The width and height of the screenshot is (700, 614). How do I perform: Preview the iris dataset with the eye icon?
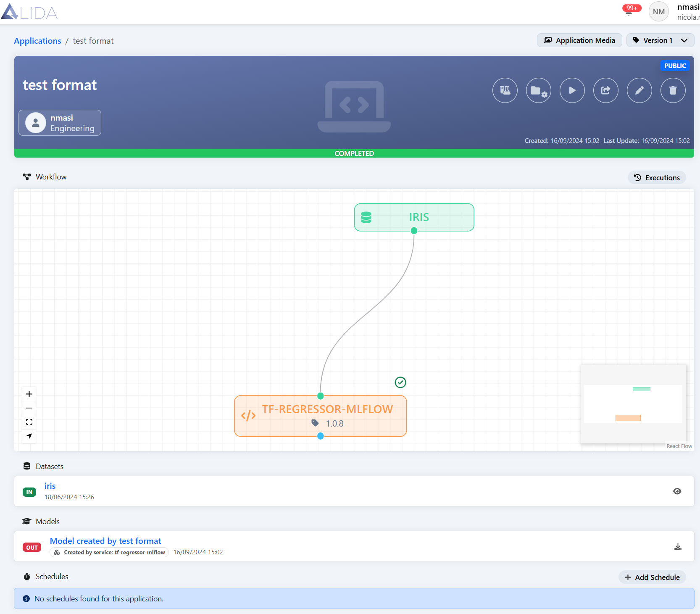coord(677,491)
